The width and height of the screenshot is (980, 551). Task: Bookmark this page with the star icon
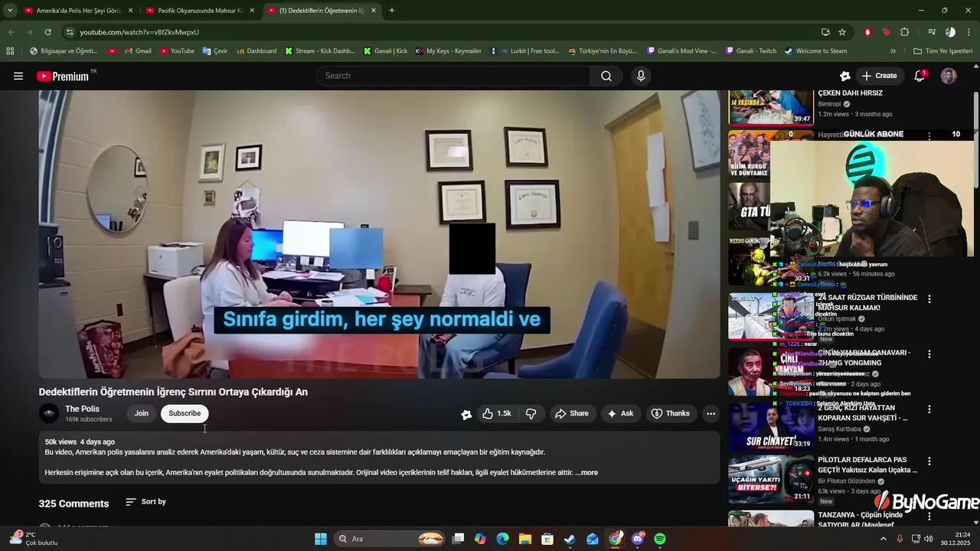click(x=842, y=32)
